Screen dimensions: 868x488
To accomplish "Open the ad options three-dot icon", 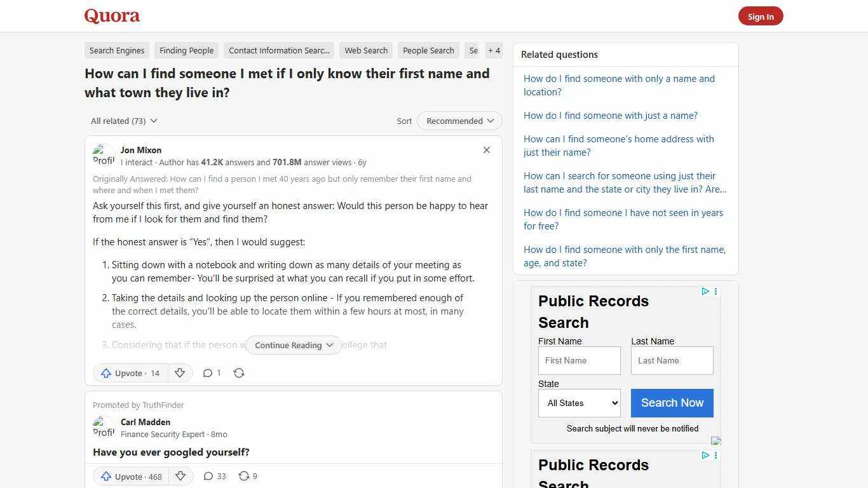I will pyautogui.click(x=715, y=292).
